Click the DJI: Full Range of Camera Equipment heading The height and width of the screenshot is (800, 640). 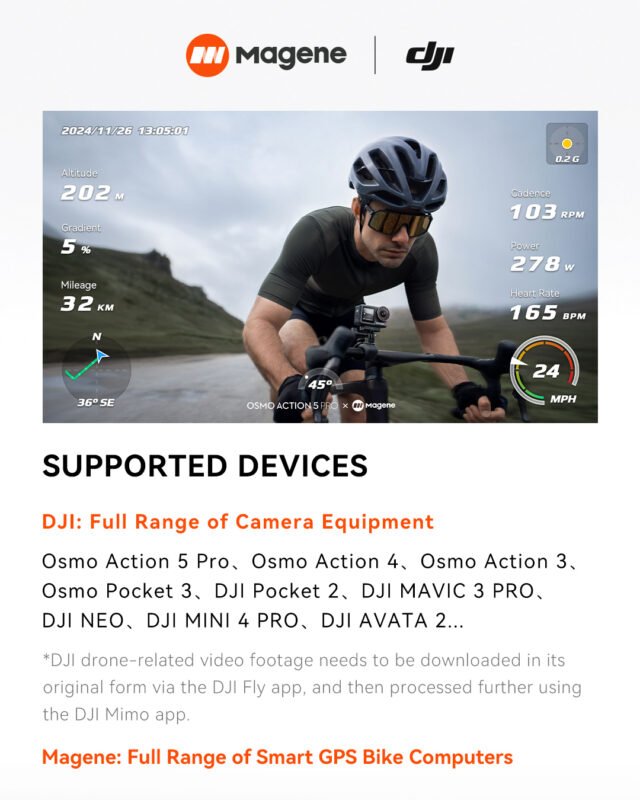238,522
